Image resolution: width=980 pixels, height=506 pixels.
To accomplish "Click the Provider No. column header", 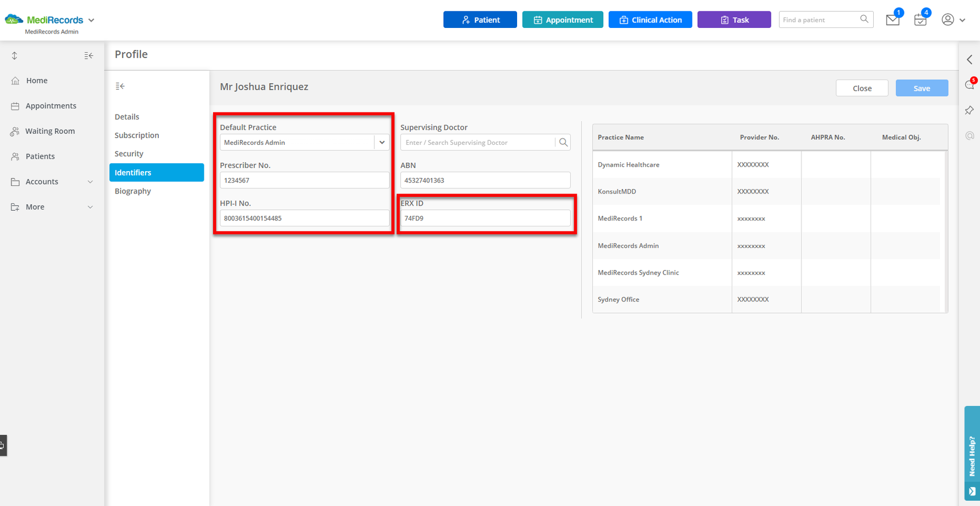I will 759,138.
